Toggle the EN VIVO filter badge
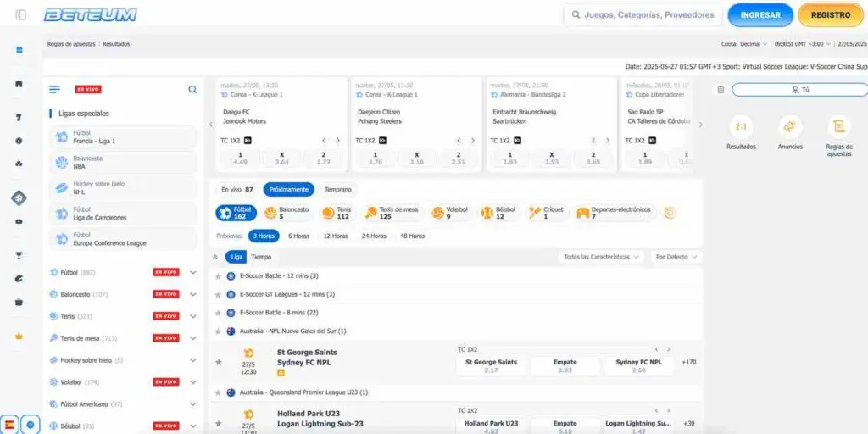 pyautogui.click(x=88, y=89)
